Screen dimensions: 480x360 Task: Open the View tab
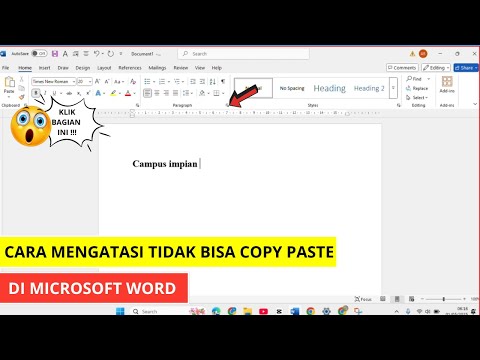pyautogui.click(x=200, y=68)
